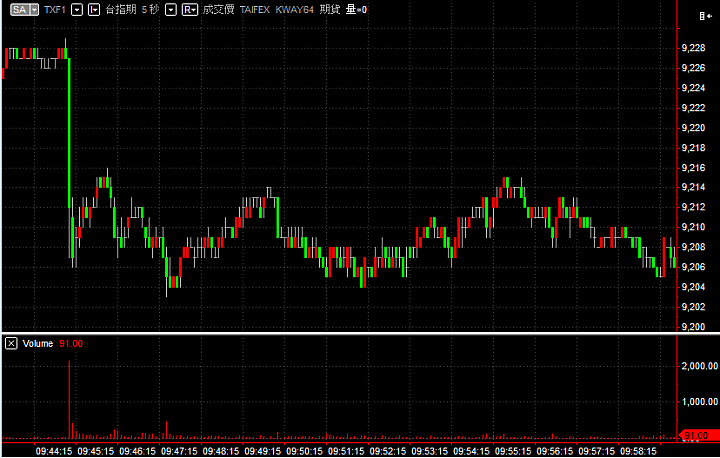This screenshot has width=720, height=458.
Task: Click the current volume marker 91.00 tag
Action: [x=699, y=435]
